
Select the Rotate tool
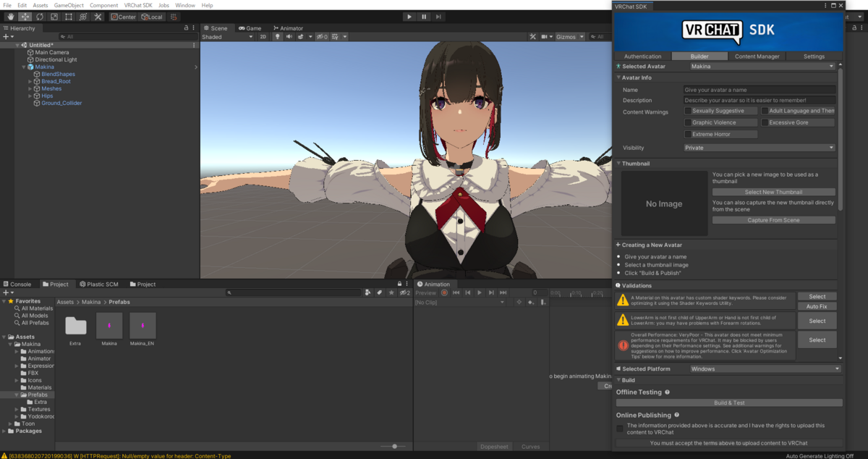click(39, 17)
